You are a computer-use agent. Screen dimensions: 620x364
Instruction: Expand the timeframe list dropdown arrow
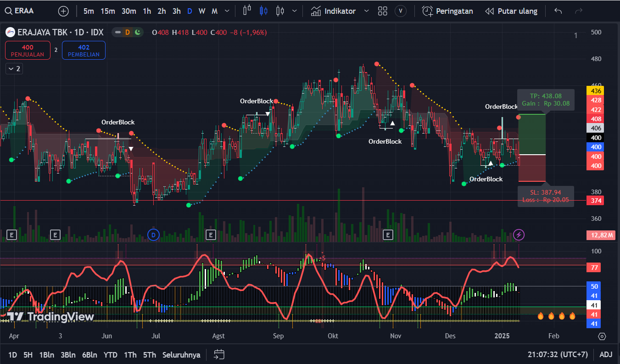pyautogui.click(x=227, y=11)
